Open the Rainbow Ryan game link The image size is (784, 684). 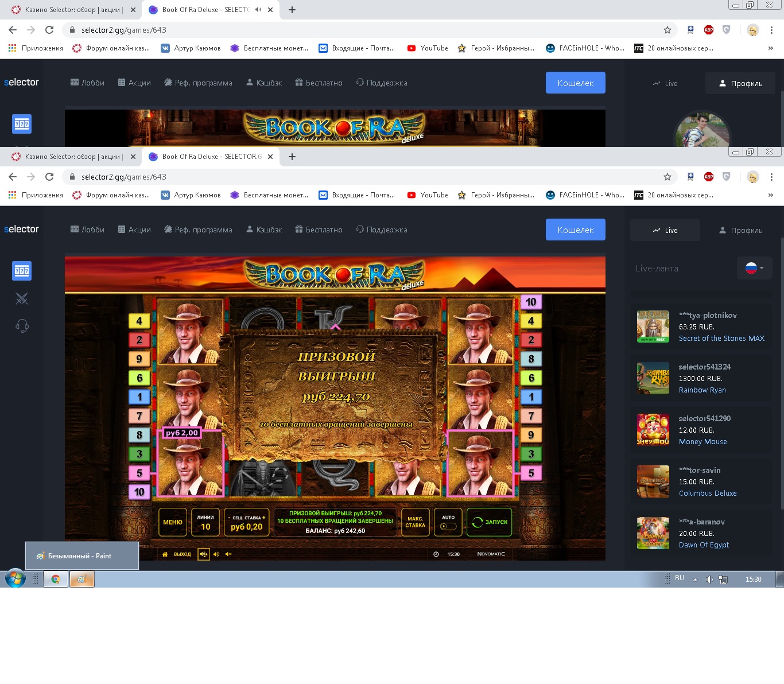(x=703, y=390)
